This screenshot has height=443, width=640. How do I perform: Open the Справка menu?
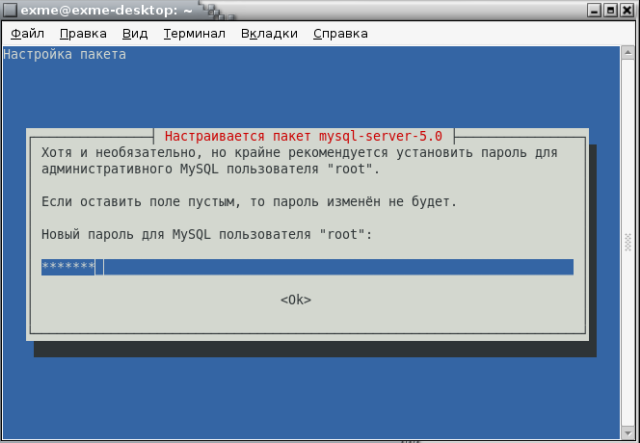point(340,33)
